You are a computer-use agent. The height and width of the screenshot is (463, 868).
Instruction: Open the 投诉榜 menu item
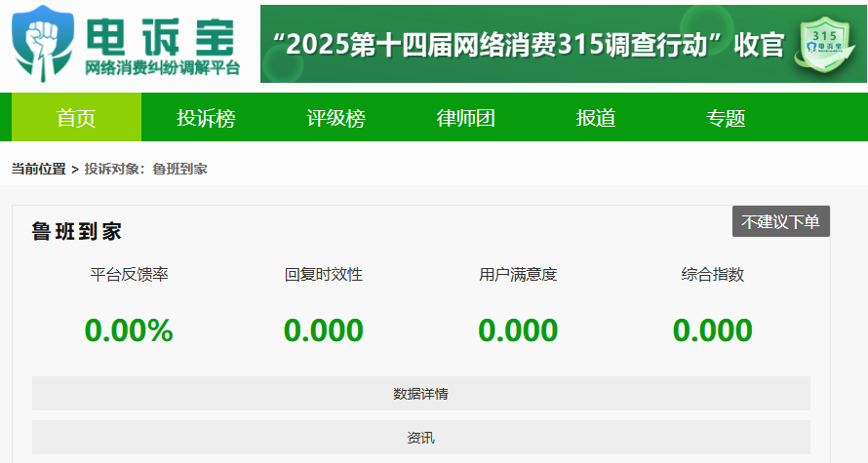pos(206,118)
